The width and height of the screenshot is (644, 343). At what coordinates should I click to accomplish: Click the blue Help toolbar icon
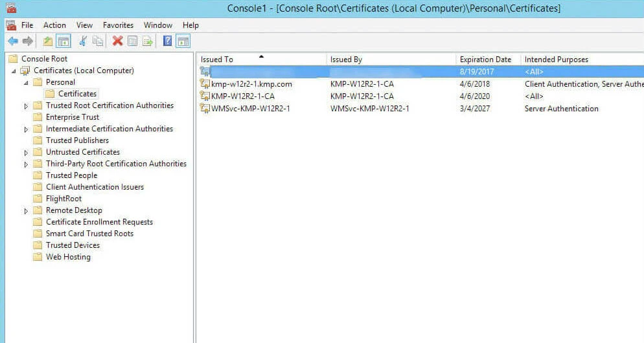168,41
